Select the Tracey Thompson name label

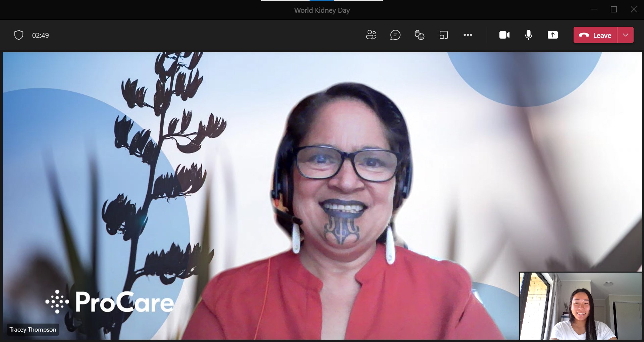click(x=33, y=330)
